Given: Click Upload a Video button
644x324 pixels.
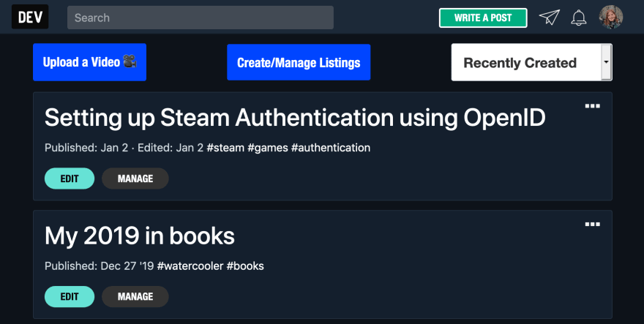Looking at the screenshot, I should pos(89,62).
